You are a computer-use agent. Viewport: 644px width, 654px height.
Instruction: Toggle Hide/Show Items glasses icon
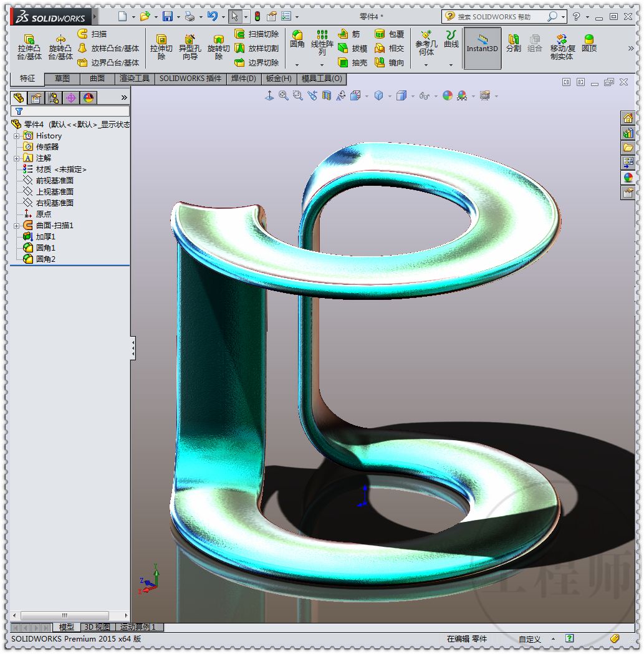coord(424,95)
